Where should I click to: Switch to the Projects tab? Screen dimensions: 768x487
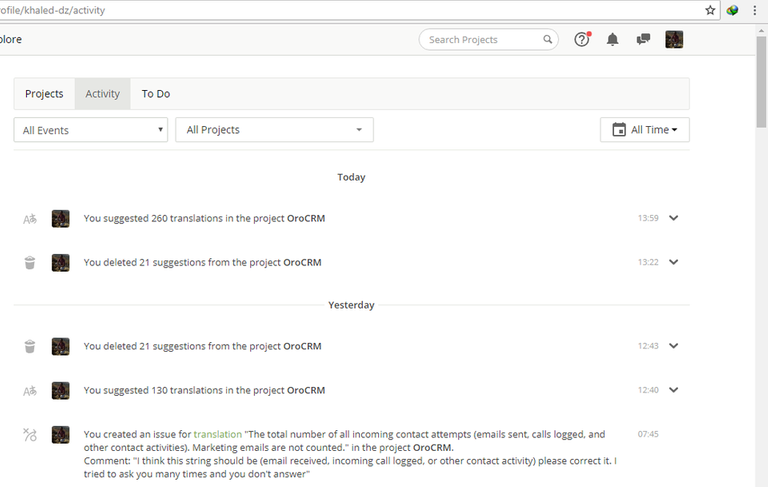coord(44,94)
